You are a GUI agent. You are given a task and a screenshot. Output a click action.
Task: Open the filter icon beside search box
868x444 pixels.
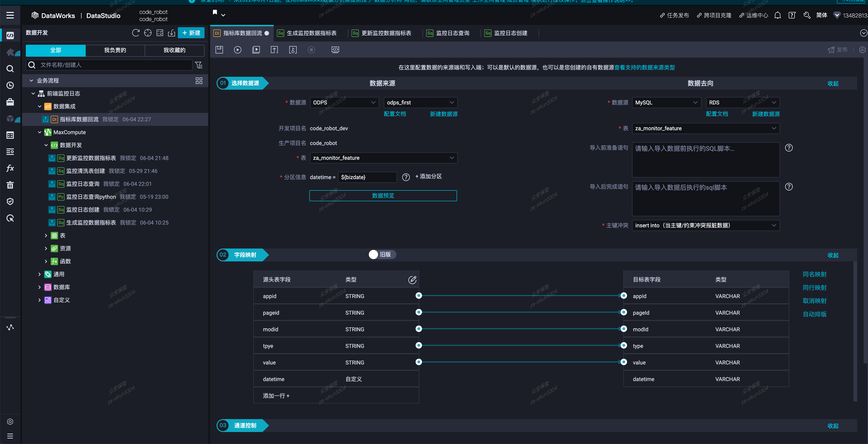[199, 65]
